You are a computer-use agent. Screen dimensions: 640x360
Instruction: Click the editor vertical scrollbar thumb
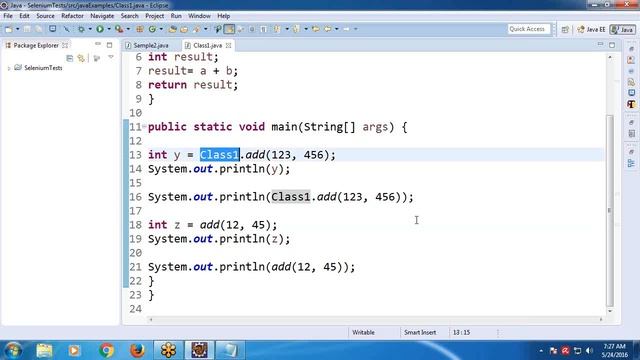point(610,210)
